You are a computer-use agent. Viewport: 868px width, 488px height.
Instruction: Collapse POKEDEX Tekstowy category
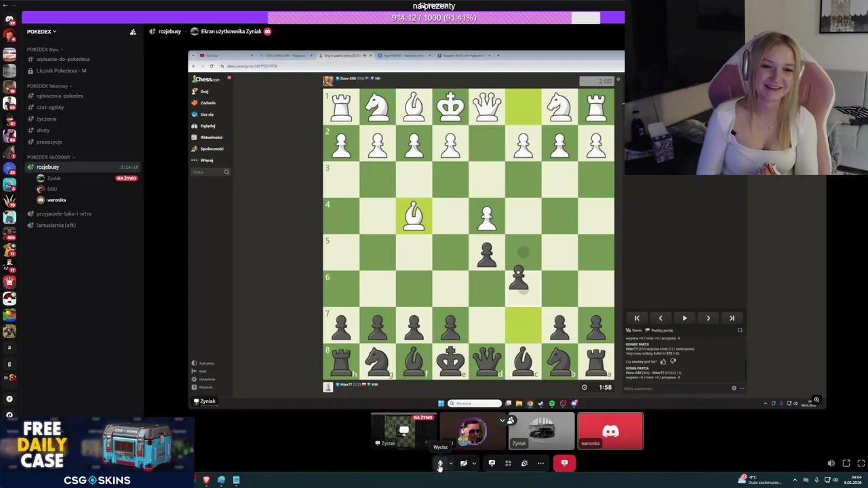pos(49,86)
